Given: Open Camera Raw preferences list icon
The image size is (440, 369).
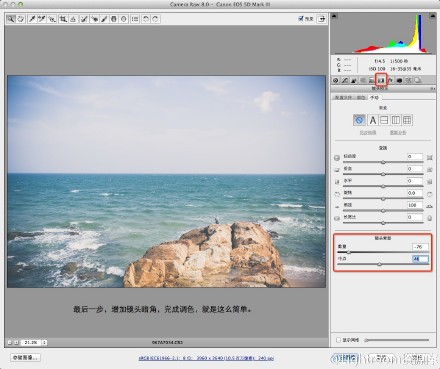Looking at the screenshot, I should pyautogui.click(x=135, y=19).
